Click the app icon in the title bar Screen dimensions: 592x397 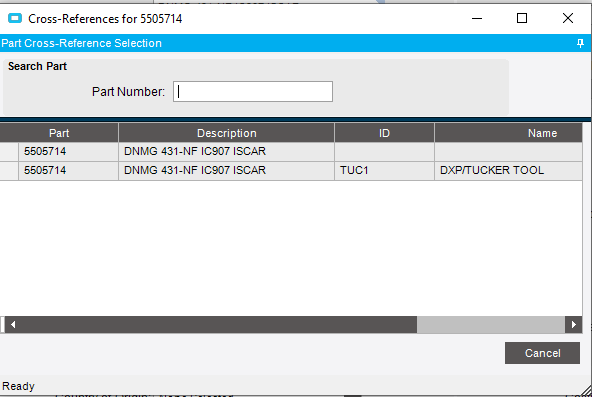tap(15, 18)
